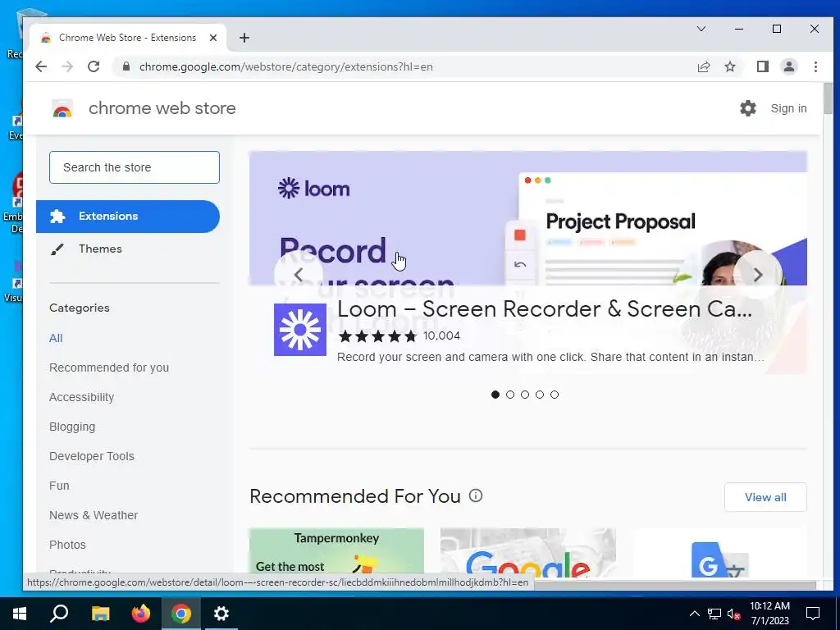Click the Chrome taskbar icon
This screenshot has width=840, height=630.
click(x=181, y=614)
